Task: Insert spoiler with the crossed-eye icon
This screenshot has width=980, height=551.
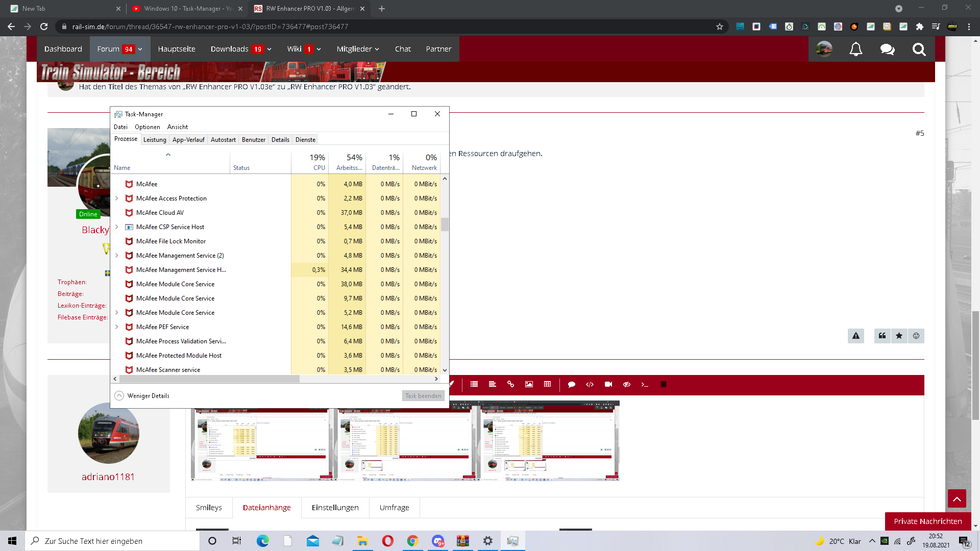Action: (x=627, y=384)
